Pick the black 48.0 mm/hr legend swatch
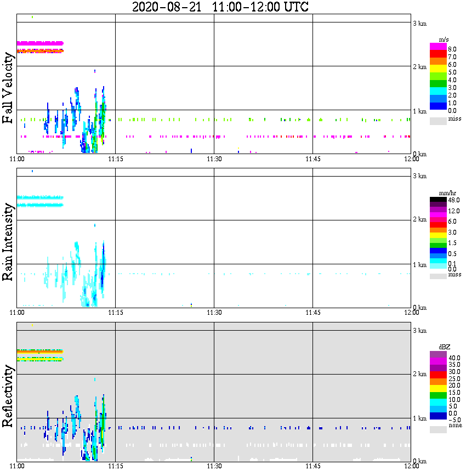The image size is (466, 476). [x=438, y=200]
